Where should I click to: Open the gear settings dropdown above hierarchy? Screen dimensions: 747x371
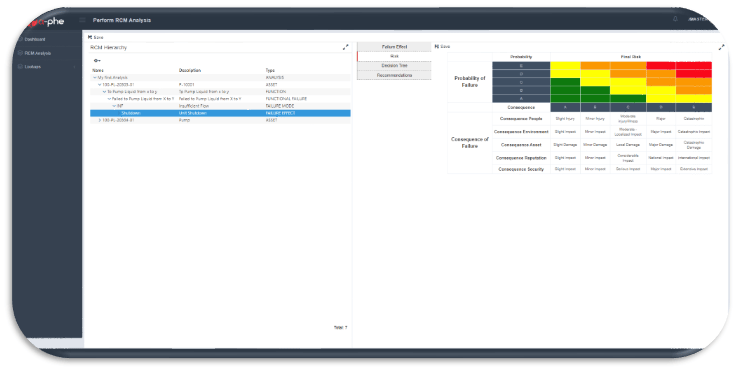click(97, 60)
